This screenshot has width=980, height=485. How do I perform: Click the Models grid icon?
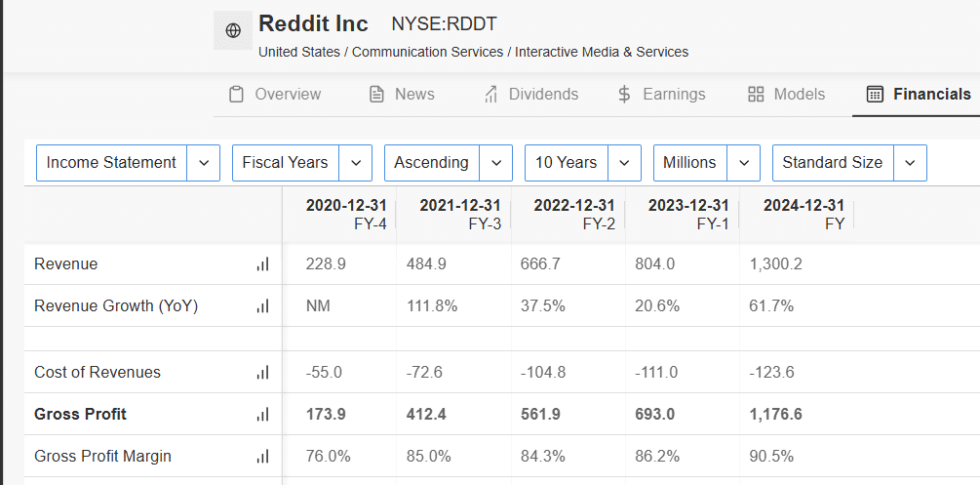tap(756, 95)
